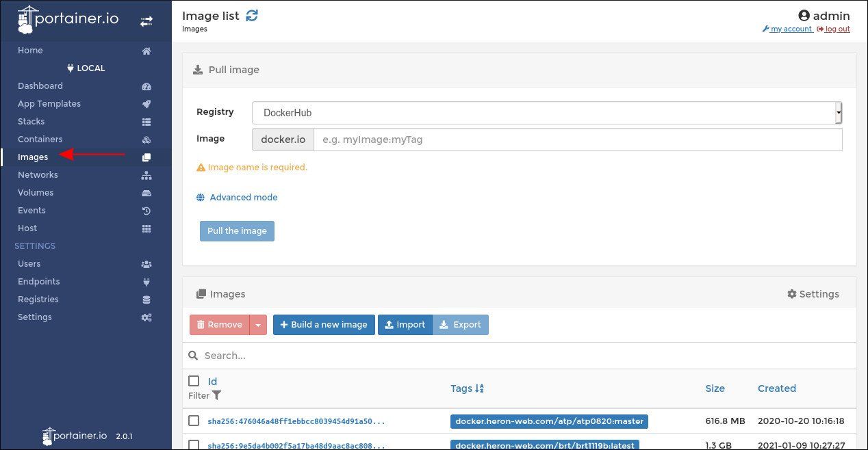868x450 pixels.
Task: Open the Id column filter icon
Action: pyautogui.click(x=216, y=395)
